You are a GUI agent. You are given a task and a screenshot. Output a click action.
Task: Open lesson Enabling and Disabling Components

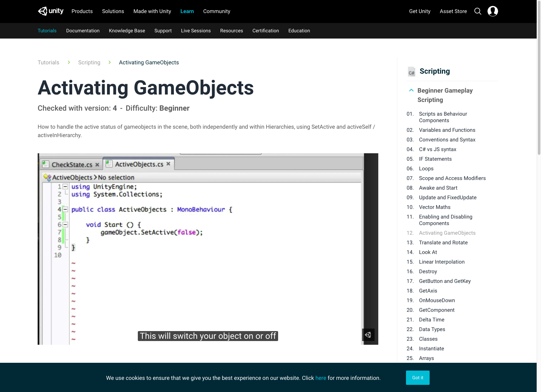pos(445,220)
